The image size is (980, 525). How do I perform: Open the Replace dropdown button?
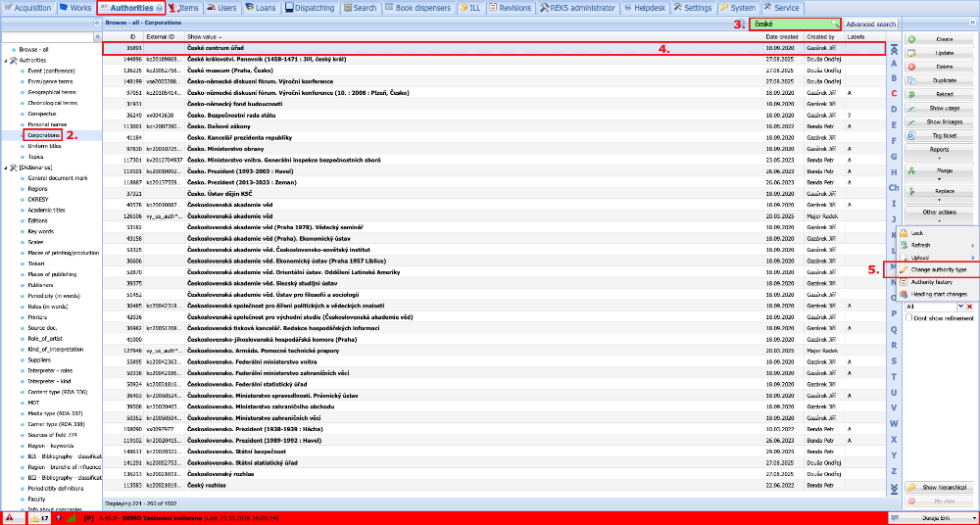click(x=939, y=193)
